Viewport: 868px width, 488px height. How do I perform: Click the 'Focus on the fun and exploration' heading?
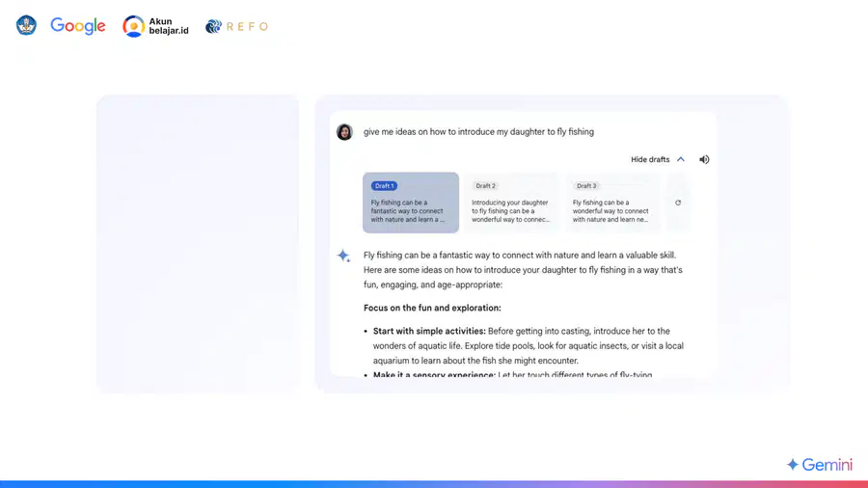[432, 308]
